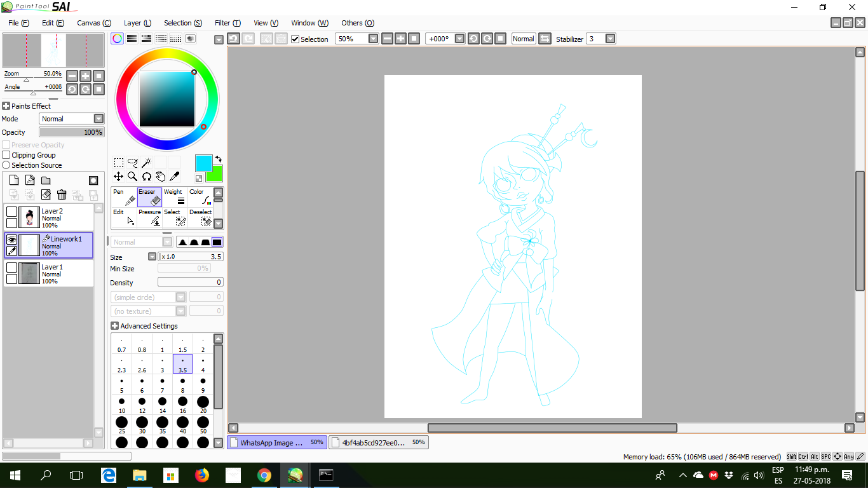
Task: Open the rotation angle dropdown
Action: click(459, 39)
